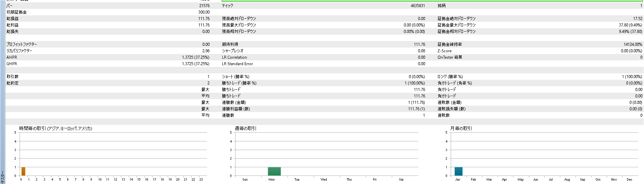Select the recovery factor value 2.96
This screenshot has width=644, height=184.
(206, 51)
